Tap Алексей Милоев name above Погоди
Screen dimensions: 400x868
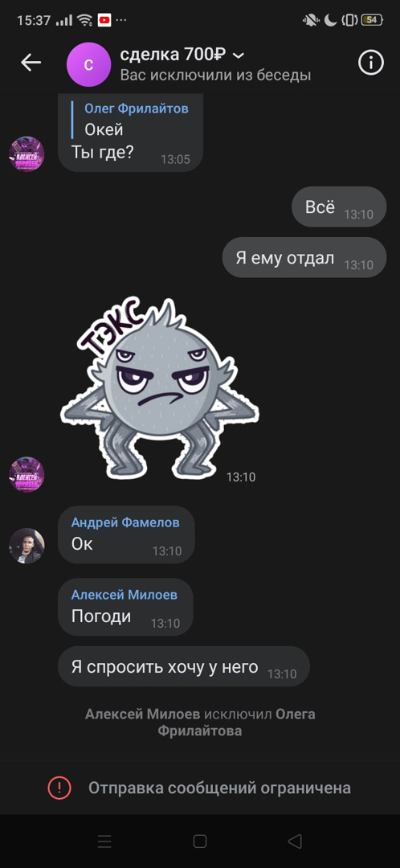(x=124, y=595)
